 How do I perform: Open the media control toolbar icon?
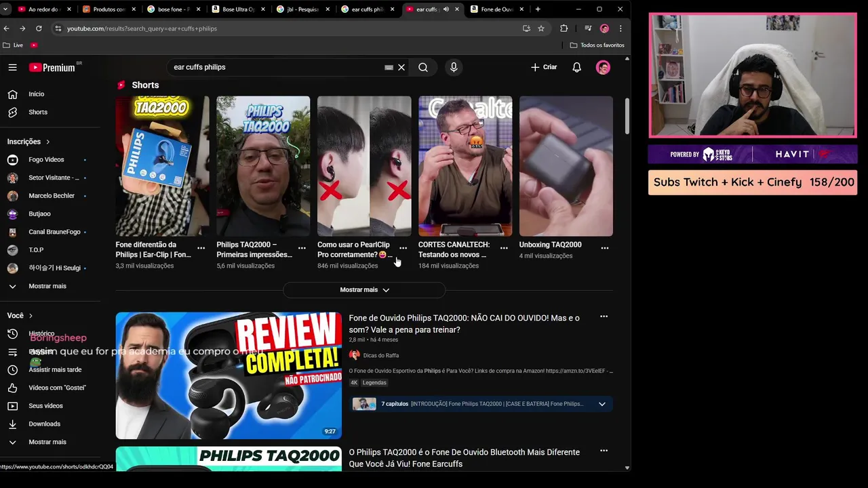point(588,28)
